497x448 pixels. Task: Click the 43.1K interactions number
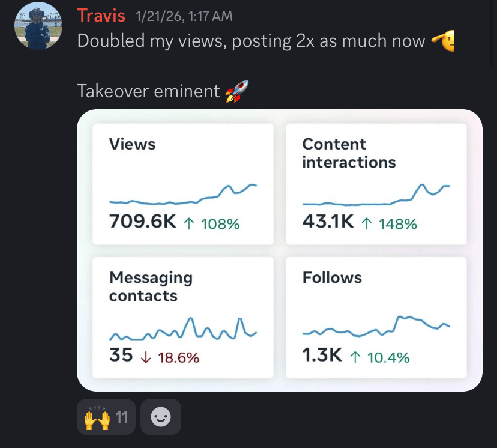tap(328, 222)
